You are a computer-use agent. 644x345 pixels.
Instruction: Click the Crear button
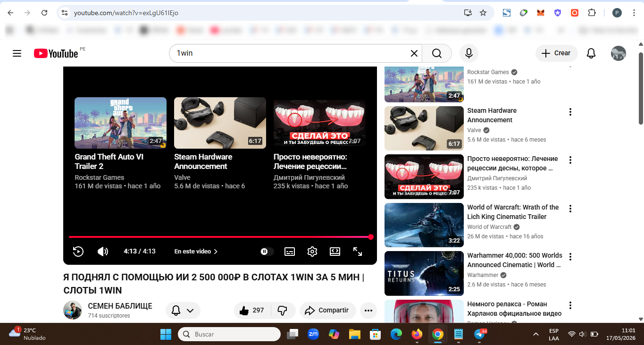(x=557, y=53)
